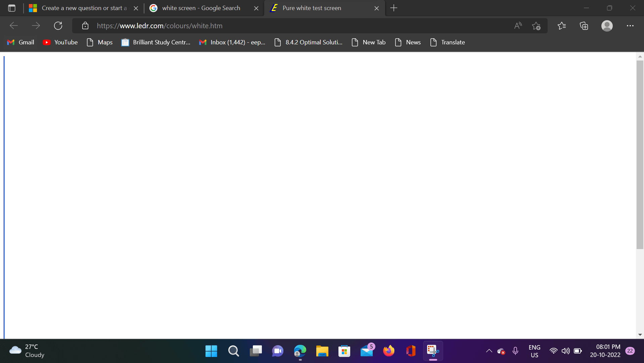Open Brilliant Study Centre bookmark
The width and height of the screenshot is (644, 363).
(x=156, y=42)
